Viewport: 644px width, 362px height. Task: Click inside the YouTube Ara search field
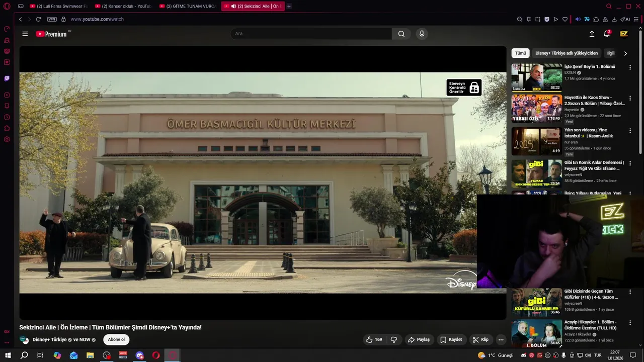311,34
